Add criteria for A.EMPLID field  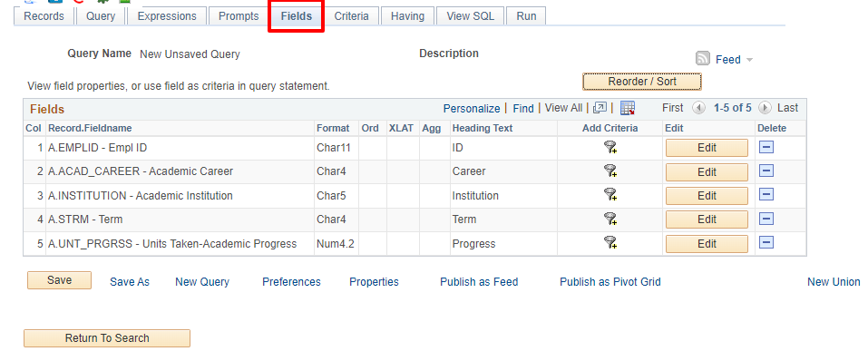point(610,147)
